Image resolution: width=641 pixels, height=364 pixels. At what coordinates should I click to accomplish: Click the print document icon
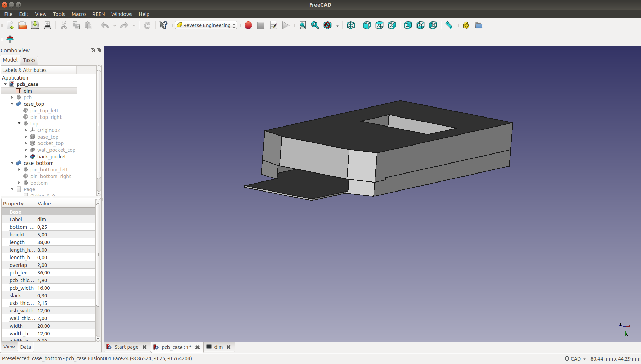click(x=47, y=25)
